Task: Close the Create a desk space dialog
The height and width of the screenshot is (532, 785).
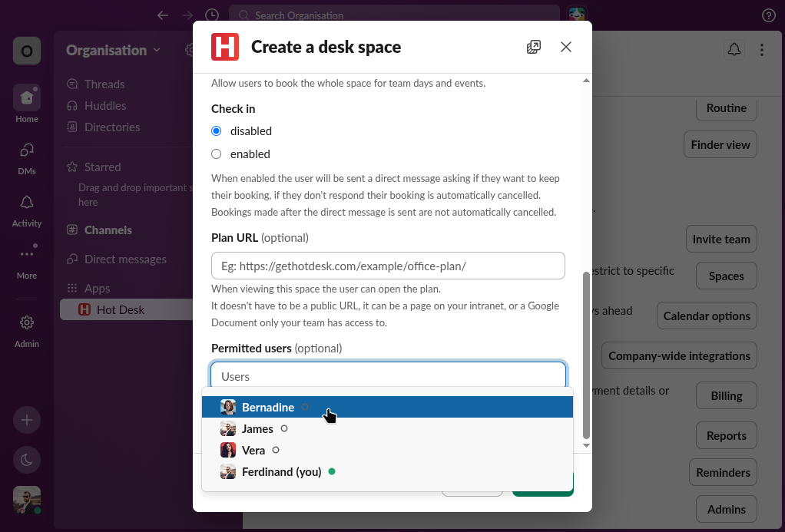Action: 566,47
